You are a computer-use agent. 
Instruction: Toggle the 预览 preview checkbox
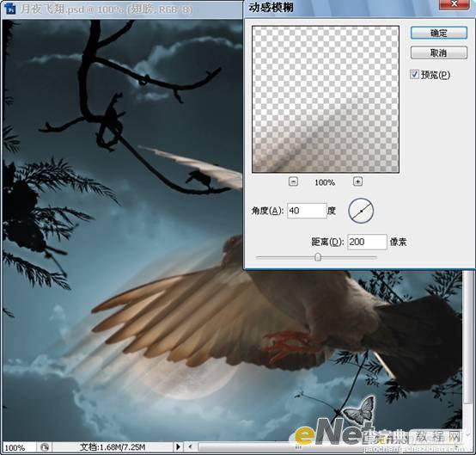point(414,75)
